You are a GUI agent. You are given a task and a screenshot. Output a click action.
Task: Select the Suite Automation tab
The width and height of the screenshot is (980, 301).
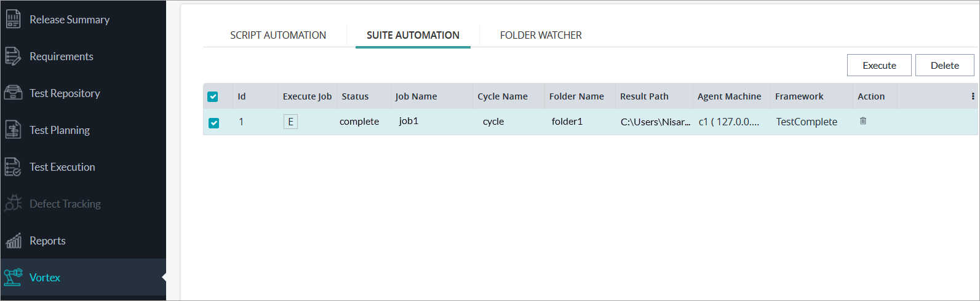coord(413,35)
